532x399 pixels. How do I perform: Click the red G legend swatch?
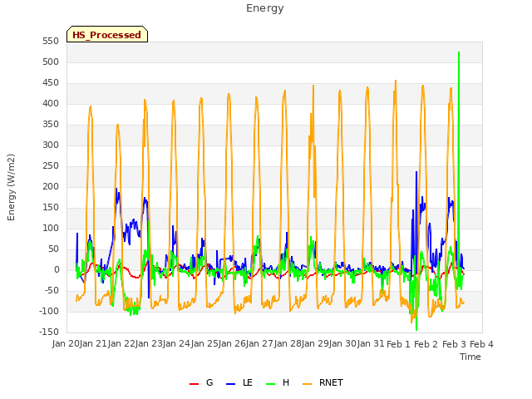(x=194, y=384)
